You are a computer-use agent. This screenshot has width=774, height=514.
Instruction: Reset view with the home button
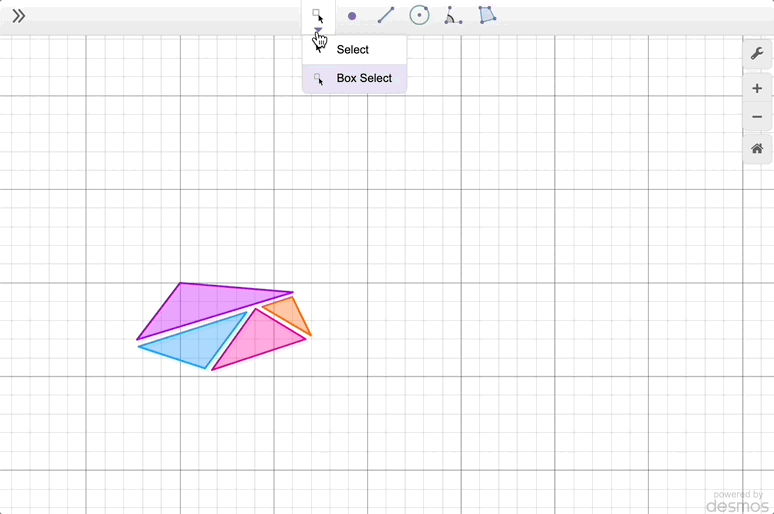(757, 149)
